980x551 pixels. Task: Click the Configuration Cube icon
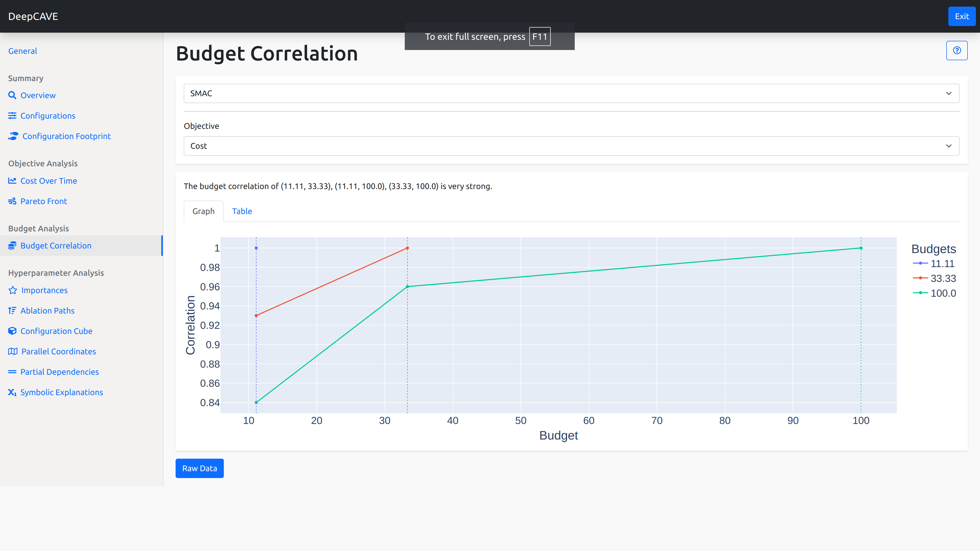point(12,331)
